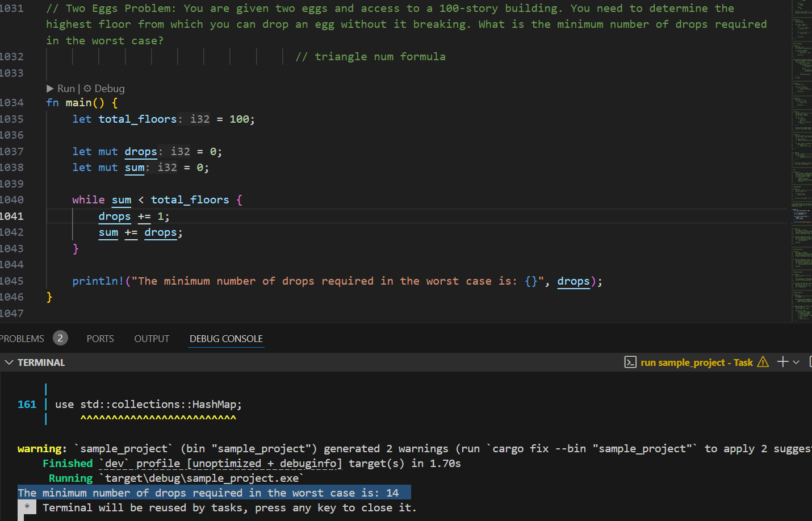Click the problems count badge showing 2
Image resolution: width=812 pixels, height=521 pixels.
tap(60, 338)
